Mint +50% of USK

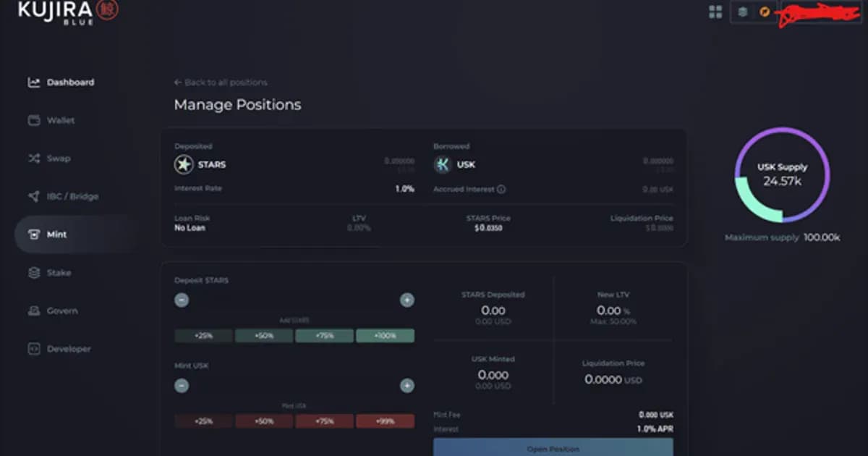264,421
